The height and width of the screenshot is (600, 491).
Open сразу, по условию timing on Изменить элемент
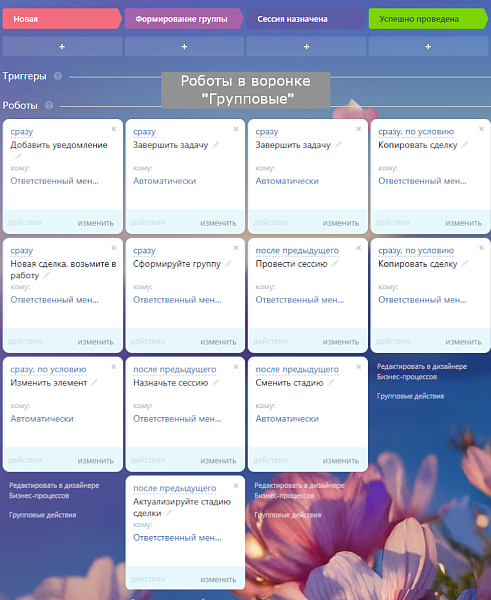click(48, 369)
